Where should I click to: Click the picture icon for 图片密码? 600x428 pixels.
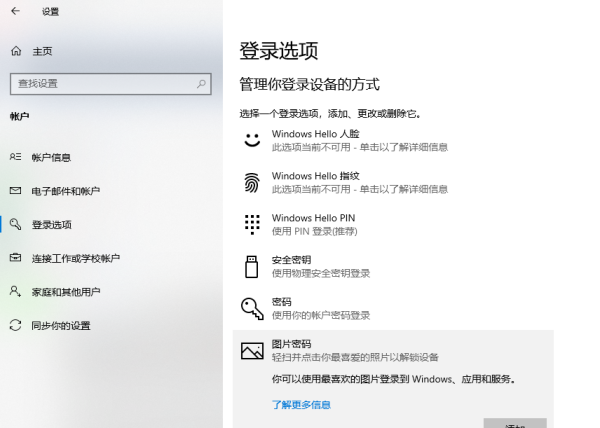click(x=252, y=350)
